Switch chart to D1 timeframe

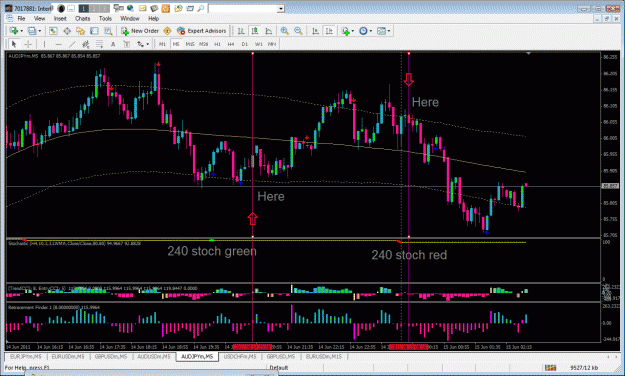[x=244, y=44]
